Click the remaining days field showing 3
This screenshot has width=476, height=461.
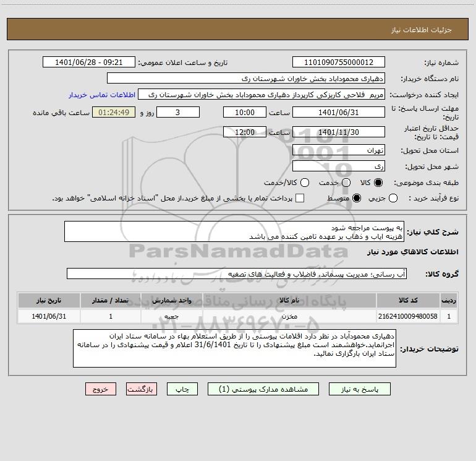point(178,113)
